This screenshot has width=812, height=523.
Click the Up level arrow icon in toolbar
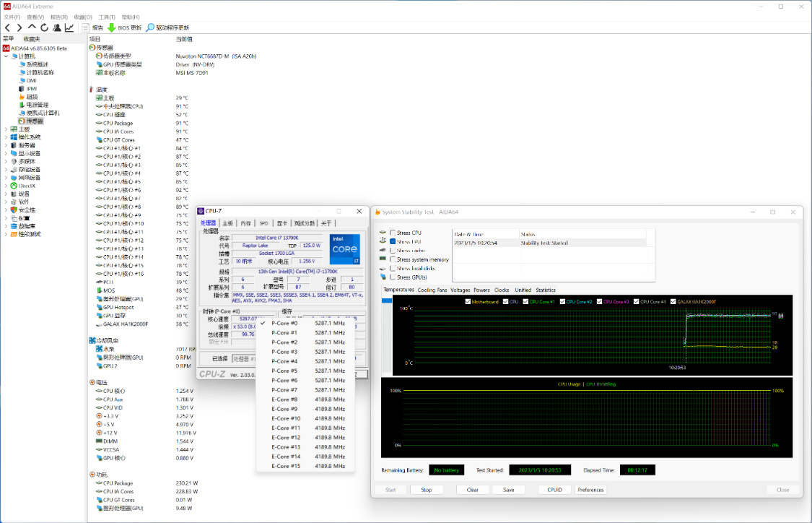[x=32, y=27]
